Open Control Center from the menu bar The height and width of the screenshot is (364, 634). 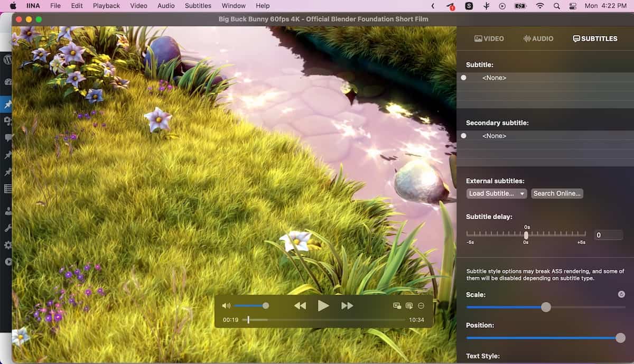(573, 6)
